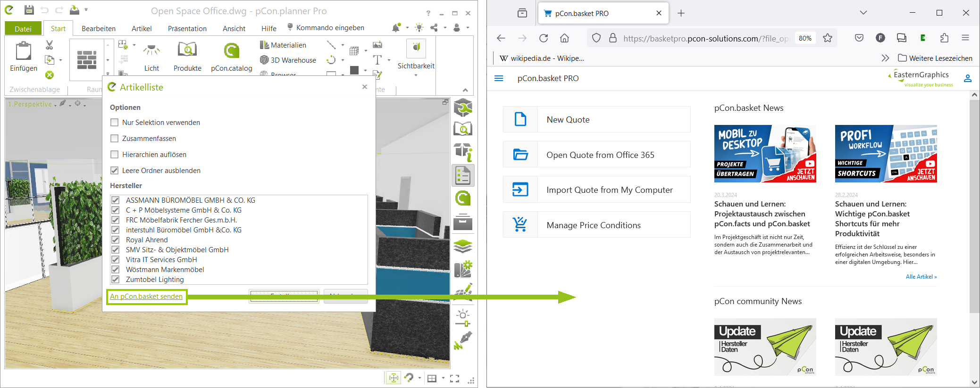980x388 pixels.
Task: Click the Artikelliste icon in right sidebar
Action: pyautogui.click(x=463, y=176)
